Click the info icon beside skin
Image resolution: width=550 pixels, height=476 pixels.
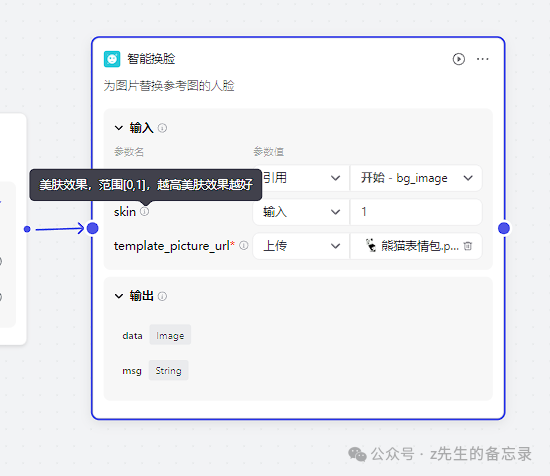[145, 212]
